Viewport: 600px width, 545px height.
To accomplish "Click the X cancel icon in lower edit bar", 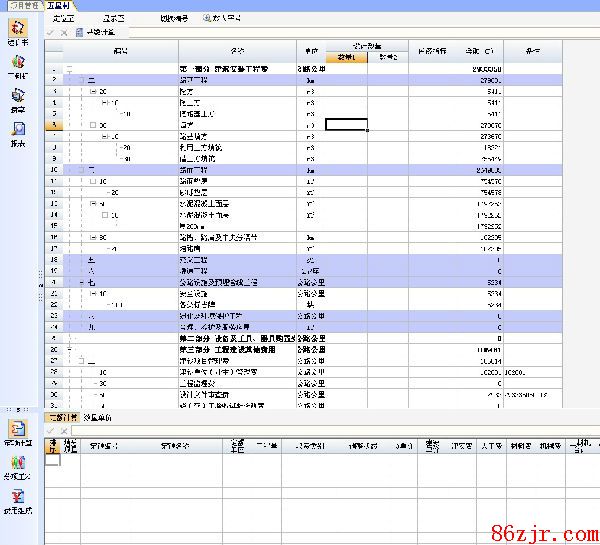I will pos(64,430).
